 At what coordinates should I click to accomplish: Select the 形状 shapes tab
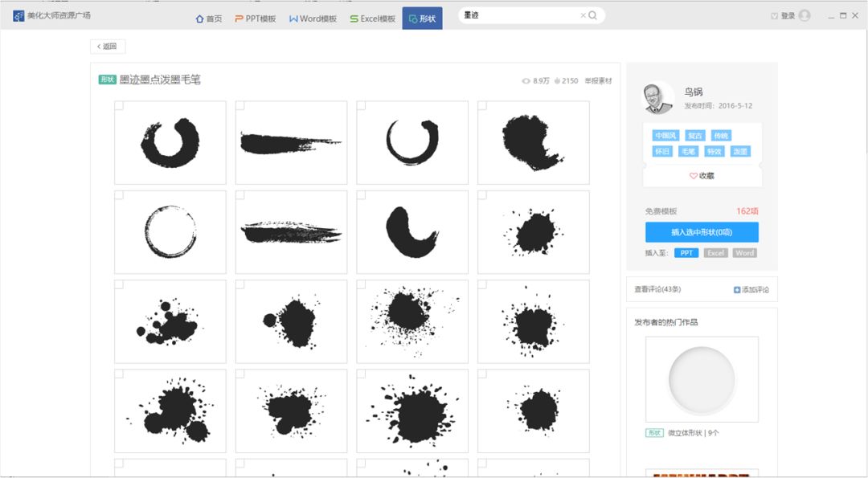[423, 18]
